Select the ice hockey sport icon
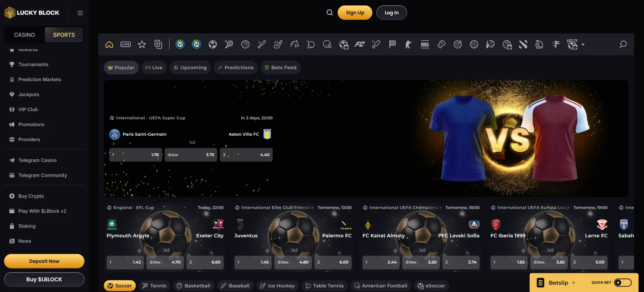Viewport: 644px width, 292px height. [278, 44]
